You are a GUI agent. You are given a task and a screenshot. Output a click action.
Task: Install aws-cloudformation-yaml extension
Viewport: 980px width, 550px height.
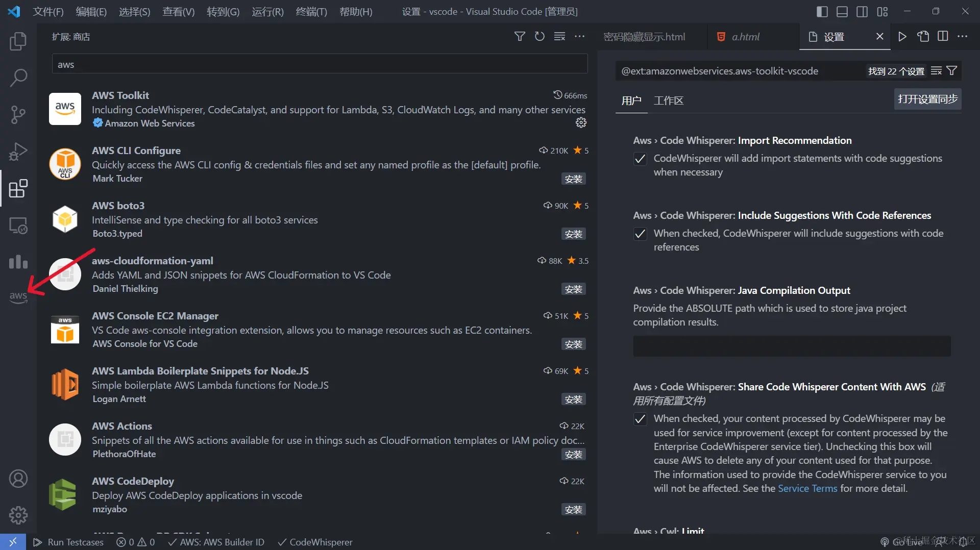click(x=574, y=289)
